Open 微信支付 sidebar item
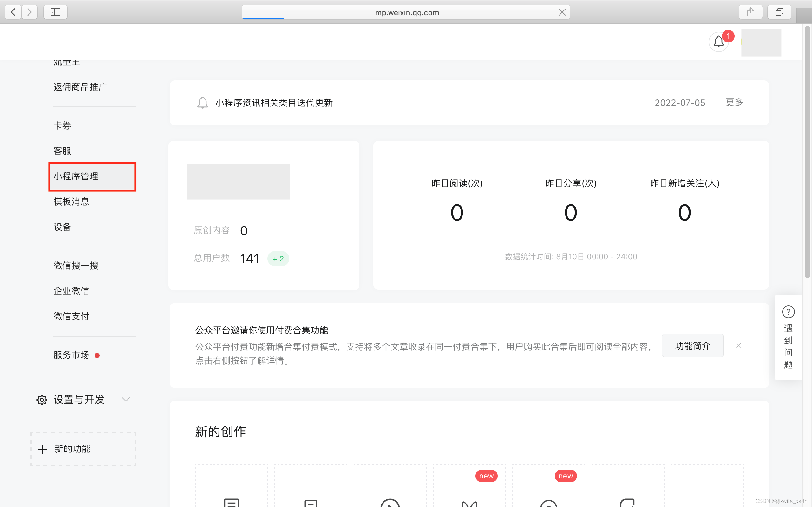Screen dimensions: 812x507 tap(71, 316)
